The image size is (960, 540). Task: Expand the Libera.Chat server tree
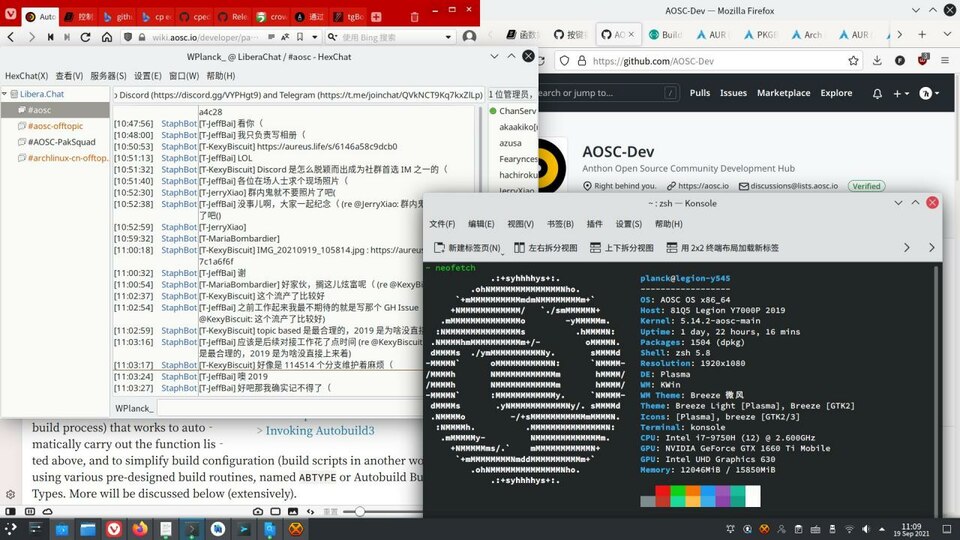pos(6,94)
